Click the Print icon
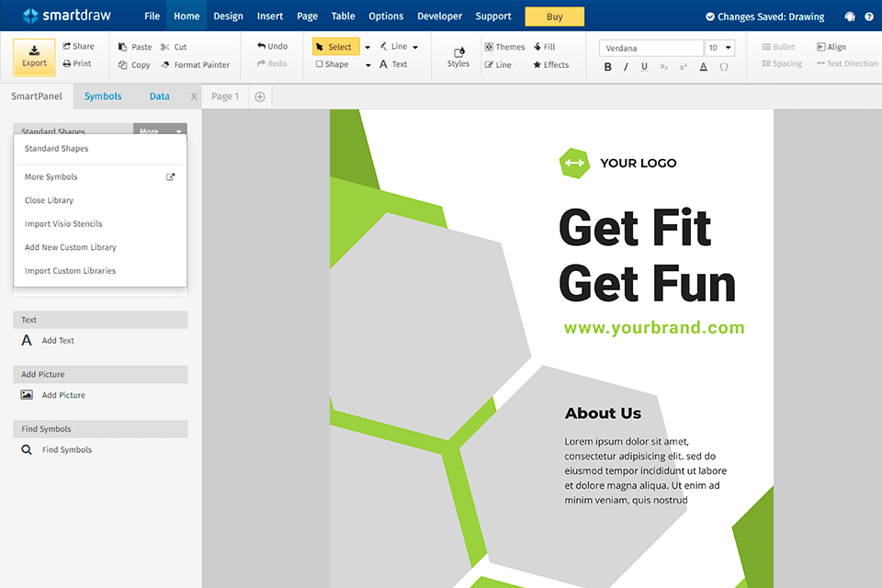Screen dimensions: 882x588 click(67, 64)
